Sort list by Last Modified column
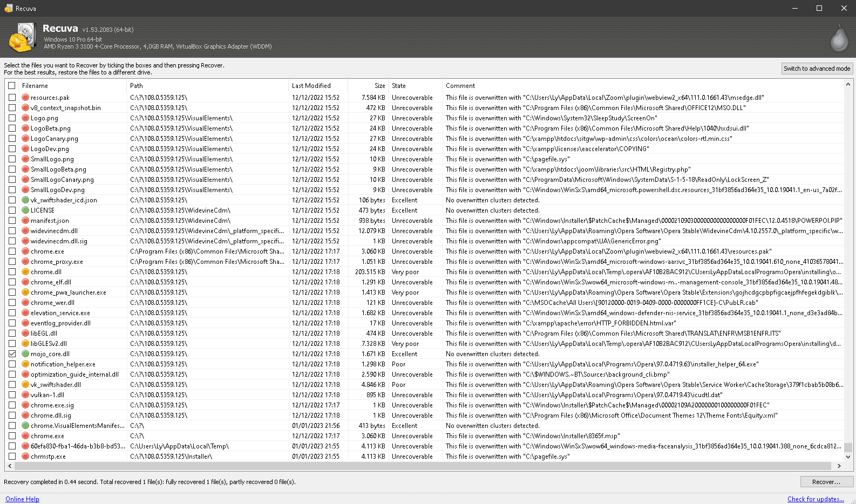The image size is (856, 504). (318, 86)
